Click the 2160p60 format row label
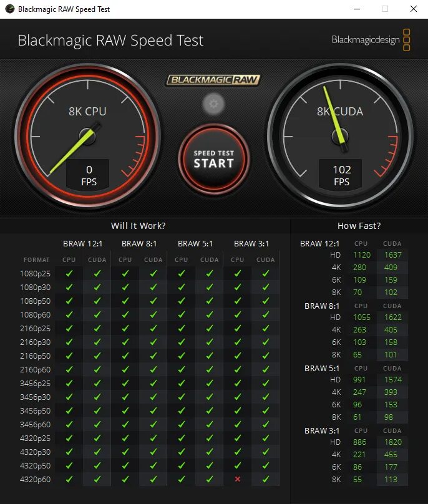The height and width of the screenshot is (504, 428). point(35,370)
